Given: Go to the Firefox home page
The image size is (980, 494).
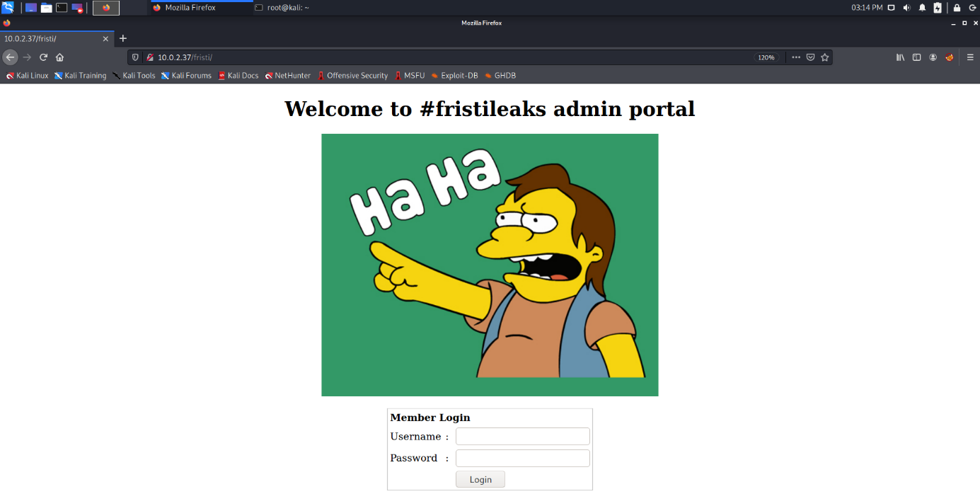Looking at the screenshot, I should coord(60,57).
